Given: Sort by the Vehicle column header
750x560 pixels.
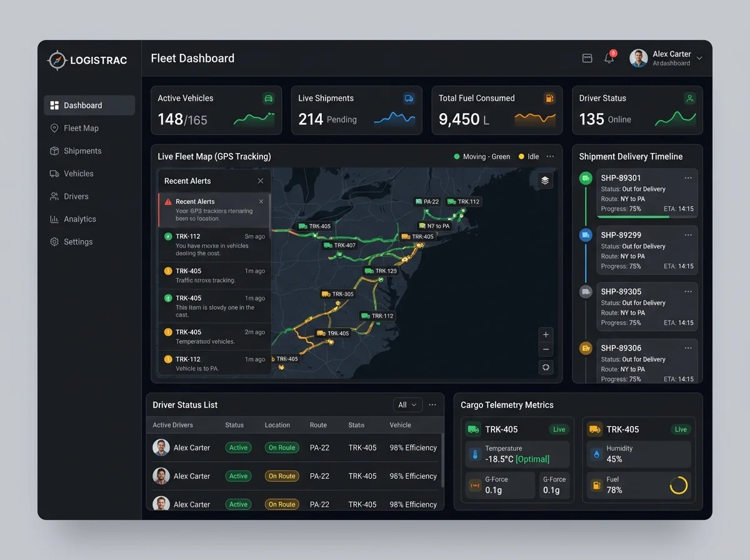Looking at the screenshot, I should click(401, 425).
